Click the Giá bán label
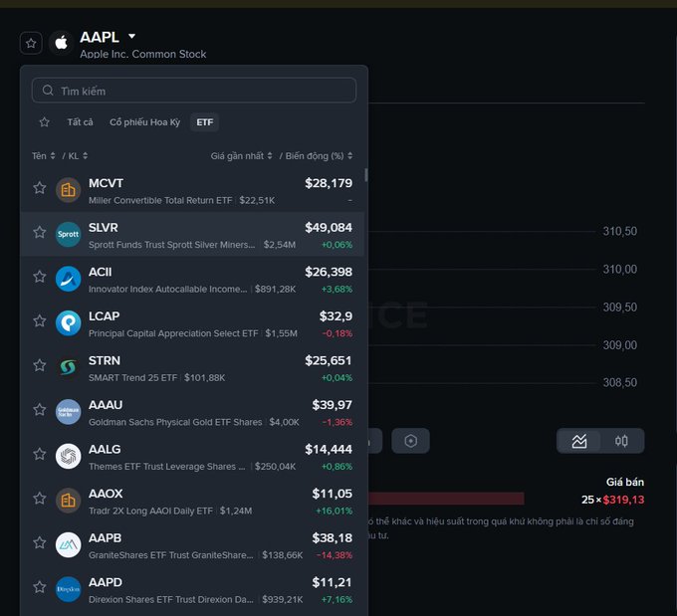Screen dimensions: 677x616 click(x=625, y=483)
